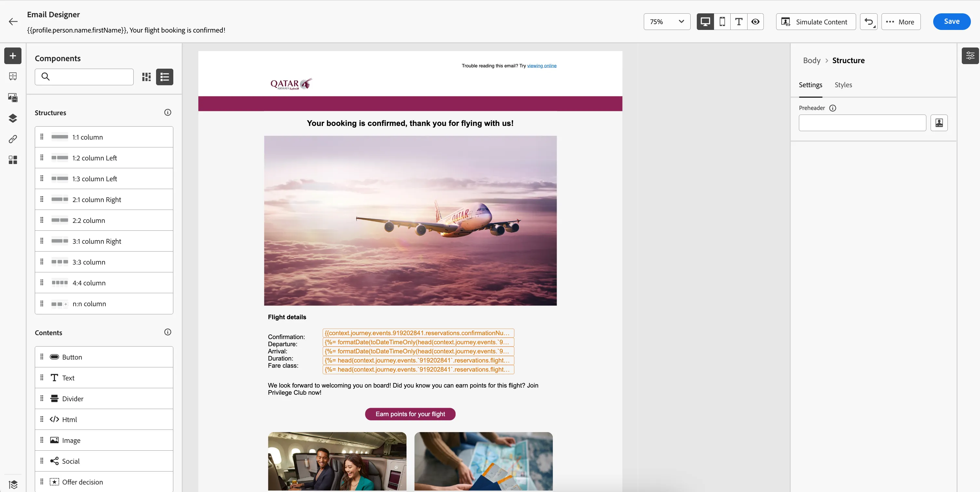Open the 75% zoom dropdown
Screen dimensions: 980x492
coord(667,22)
